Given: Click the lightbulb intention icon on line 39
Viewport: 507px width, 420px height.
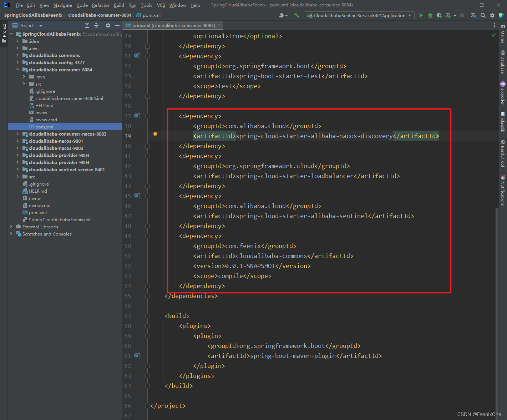Looking at the screenshot, I should point(155,135).
